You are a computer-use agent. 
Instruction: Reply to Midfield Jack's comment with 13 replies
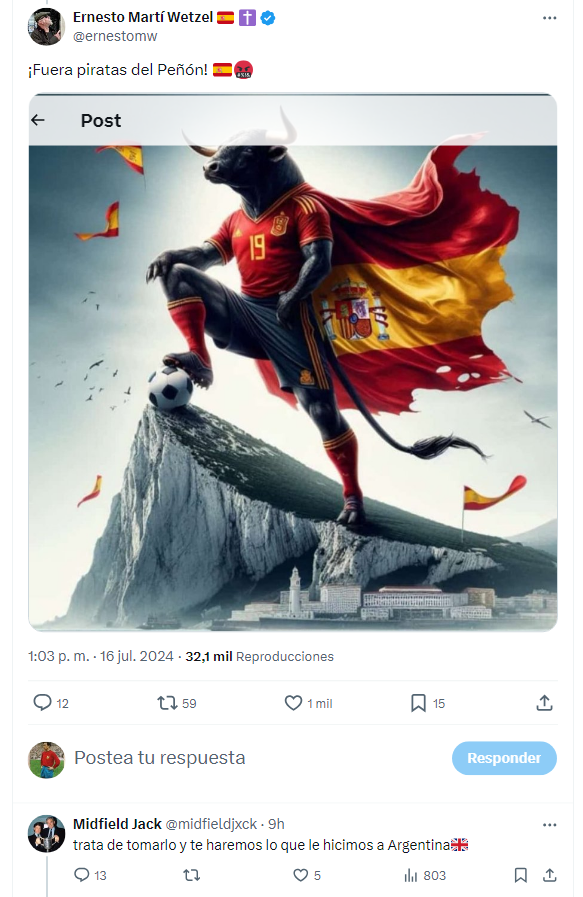(x=82, y=875)
